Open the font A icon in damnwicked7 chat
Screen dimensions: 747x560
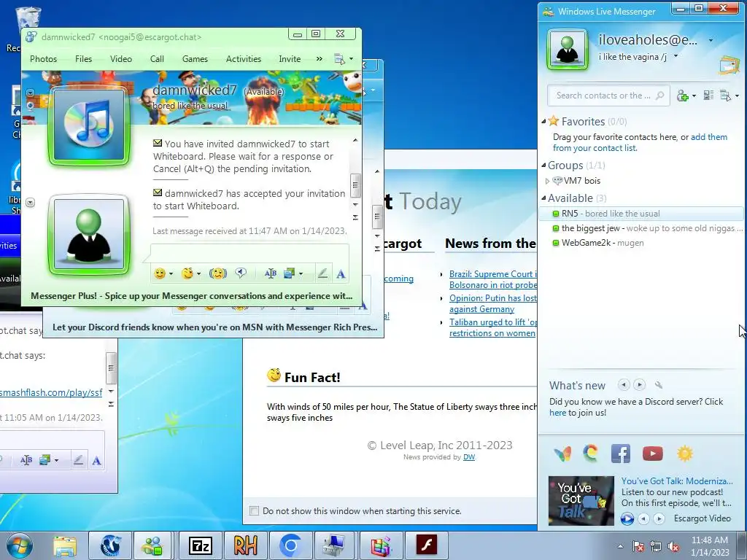tap(341, 274)
